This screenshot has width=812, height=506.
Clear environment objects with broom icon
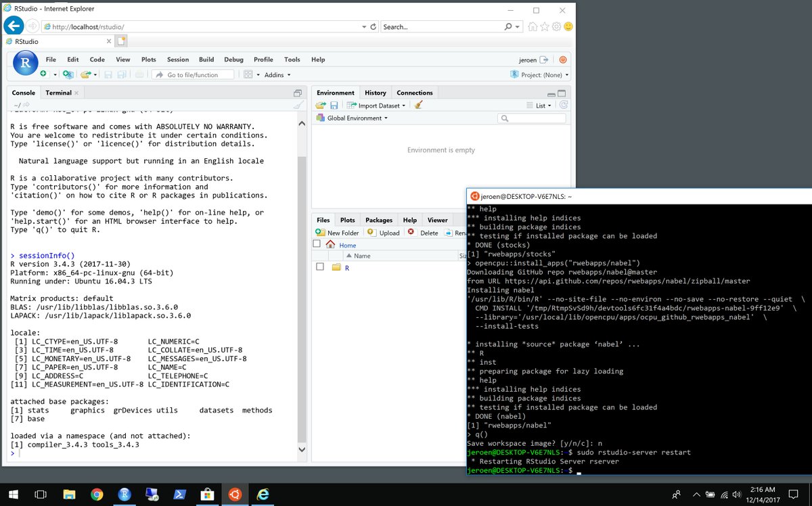(418, 105)
